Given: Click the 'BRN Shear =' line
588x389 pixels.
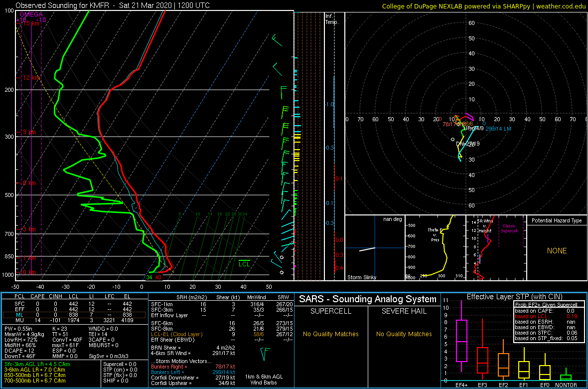Looking at the screenshot, I should point(193,348).
